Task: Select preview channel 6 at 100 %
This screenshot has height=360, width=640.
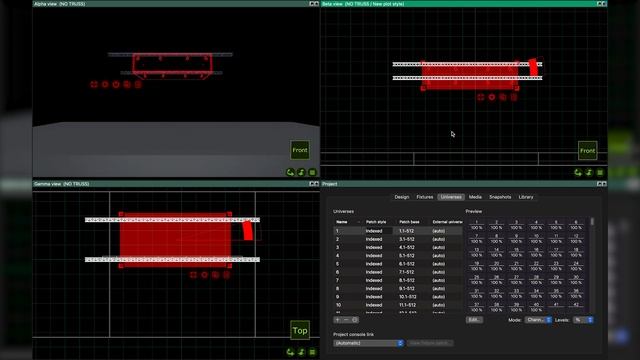Action: 576,225
